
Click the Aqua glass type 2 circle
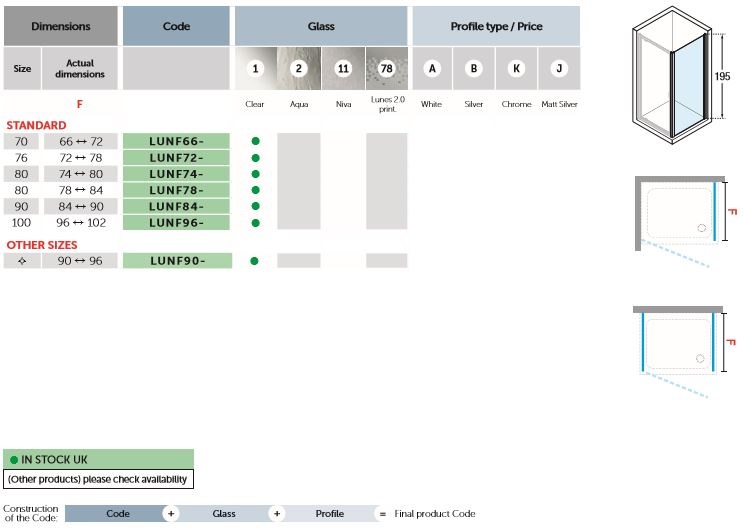click(x=298, y=68)
